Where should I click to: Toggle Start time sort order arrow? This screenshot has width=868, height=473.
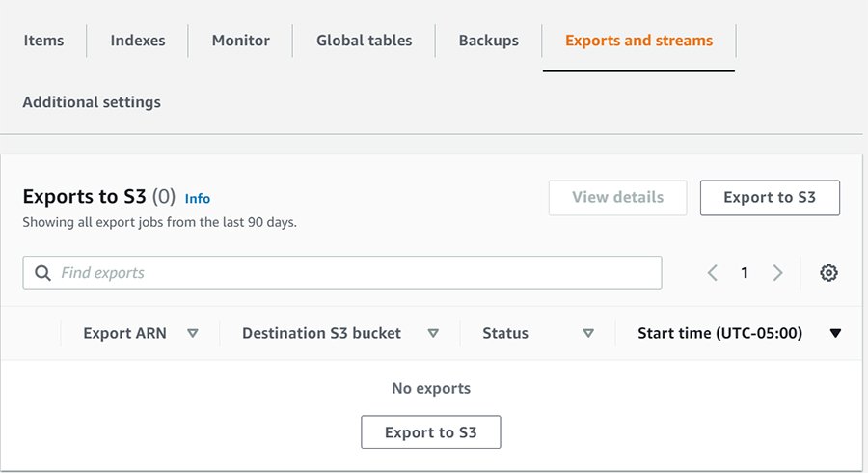(x=835, y=333)
